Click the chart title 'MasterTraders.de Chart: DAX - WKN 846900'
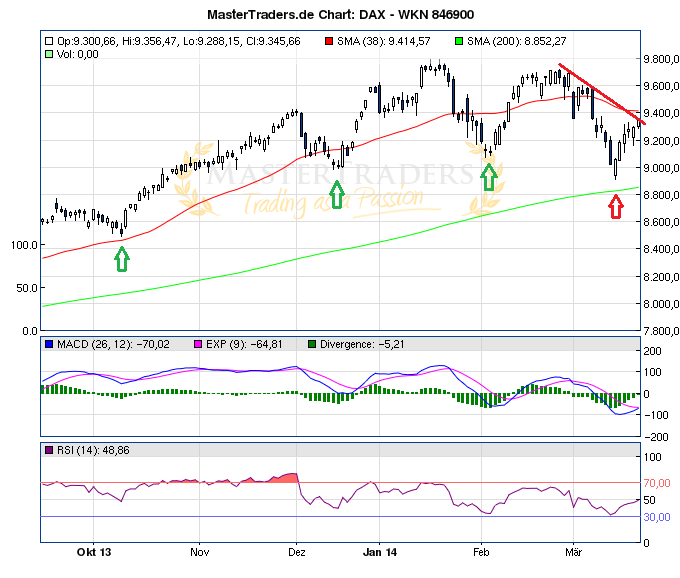 coord(340,14)
